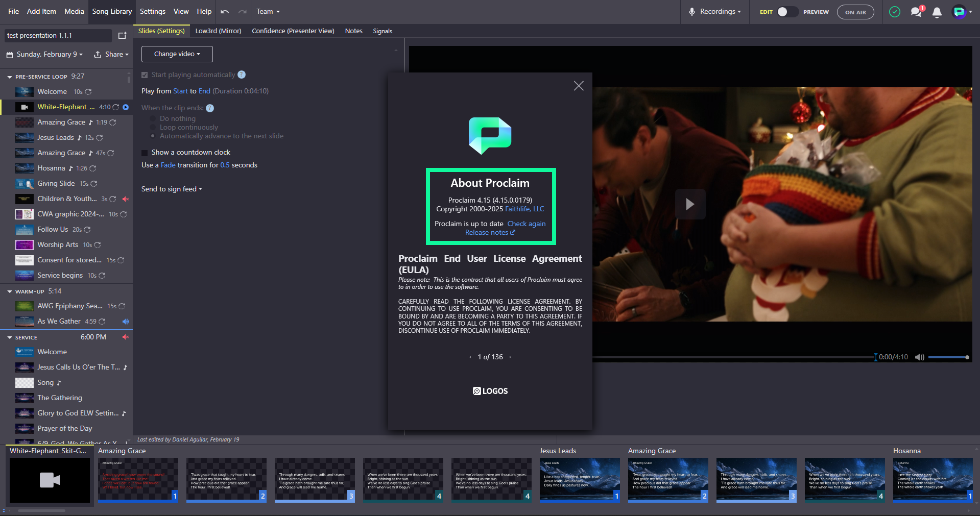Mute the video volume speaker icon
This screenshot has width=980, height=516.
pos(919,357)
